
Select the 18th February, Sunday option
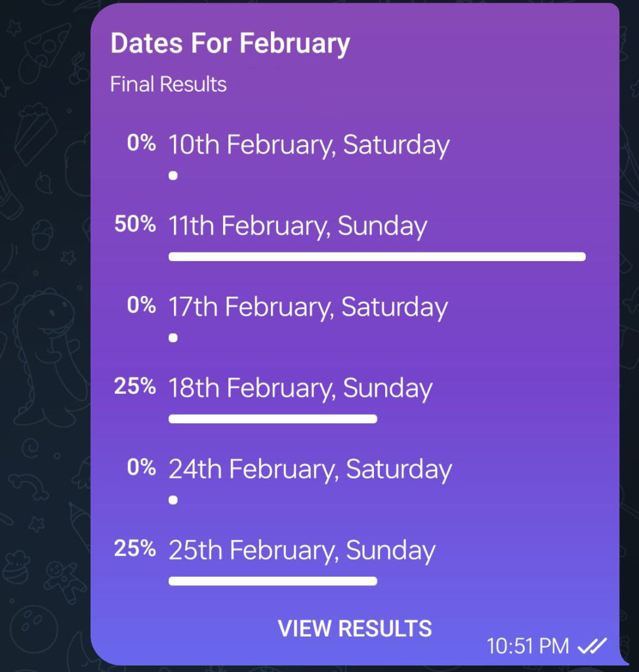300,388
